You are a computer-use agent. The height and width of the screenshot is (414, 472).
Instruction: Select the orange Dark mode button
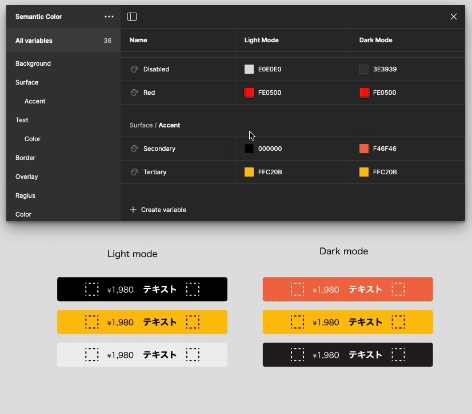coord(348,289)
